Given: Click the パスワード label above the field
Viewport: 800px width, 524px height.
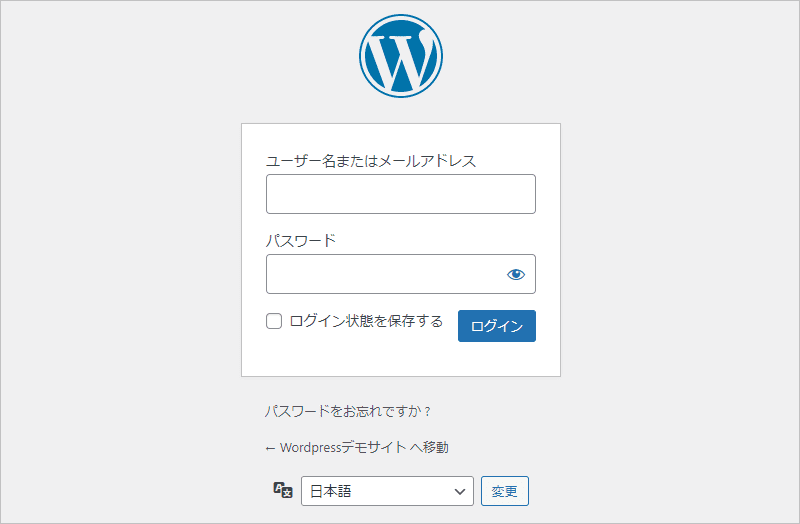Looking at the screenshot, I should [x=300, y=241].
